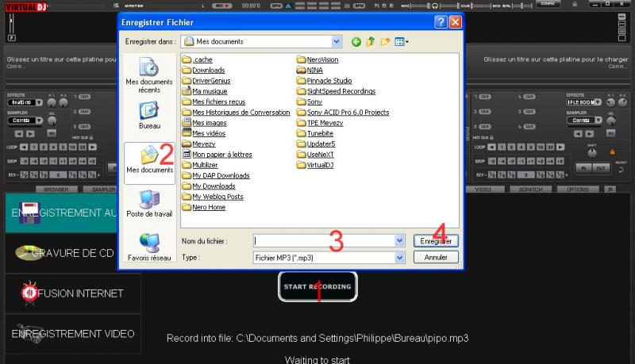Open right deck effects selection dropdown
This screenshot has height=364, width=635.
pos(598,103)
